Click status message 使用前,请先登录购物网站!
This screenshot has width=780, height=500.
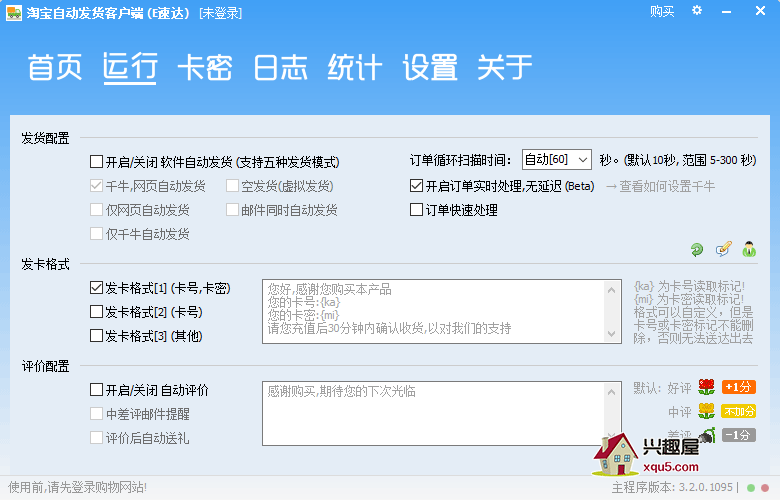pyautogui.click(x=78, y=487)
